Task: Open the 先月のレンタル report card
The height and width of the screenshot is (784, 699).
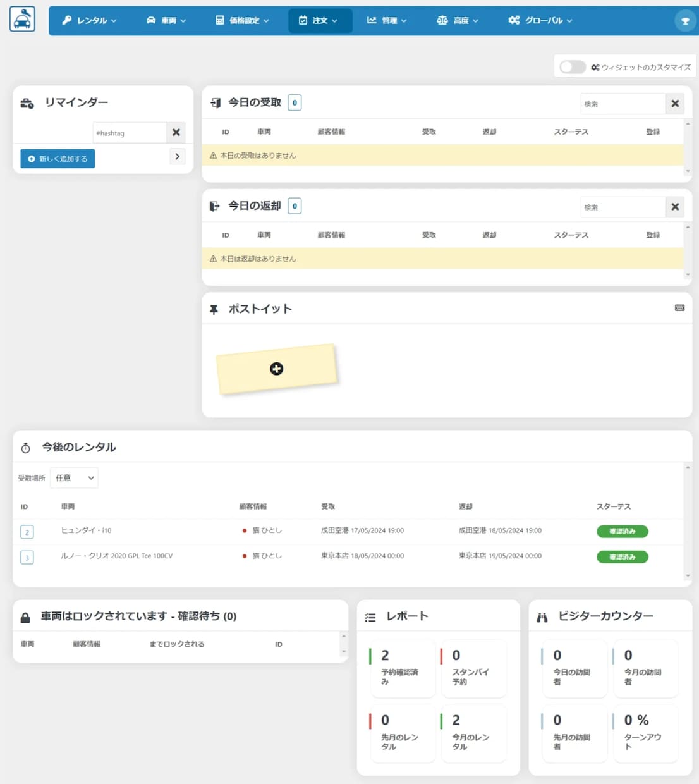Action: (402, 733)
